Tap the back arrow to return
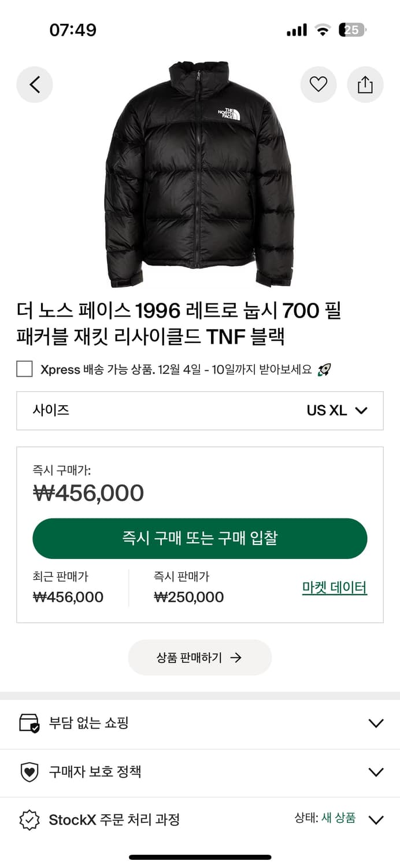This screenshot has width=400, height=868. tap(35, 84)
